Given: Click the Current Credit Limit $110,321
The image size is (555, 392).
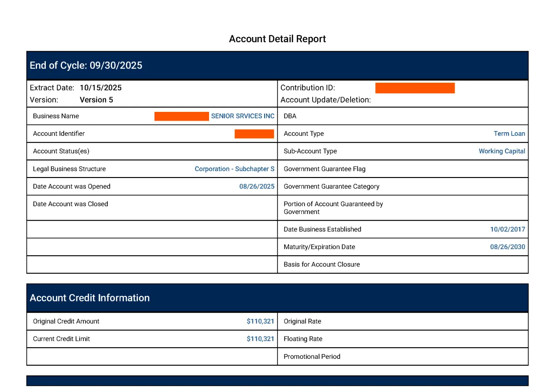Looking at the screenshot, I should click(x=260, y=339).
